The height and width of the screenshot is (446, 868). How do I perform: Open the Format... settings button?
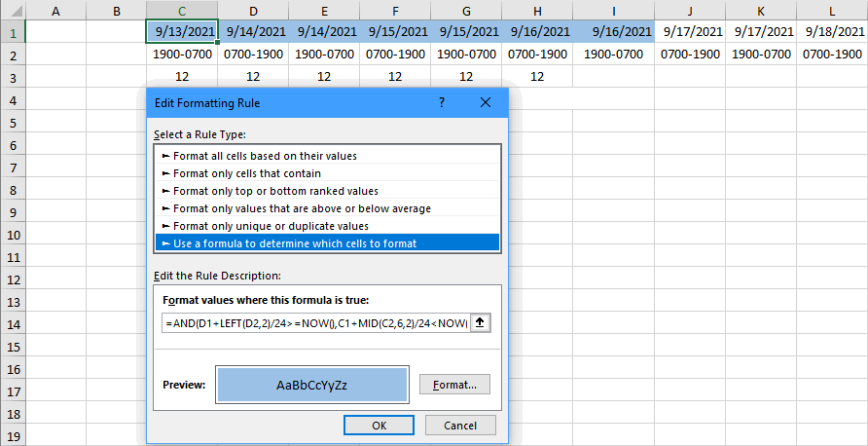(x=454, y=385)
